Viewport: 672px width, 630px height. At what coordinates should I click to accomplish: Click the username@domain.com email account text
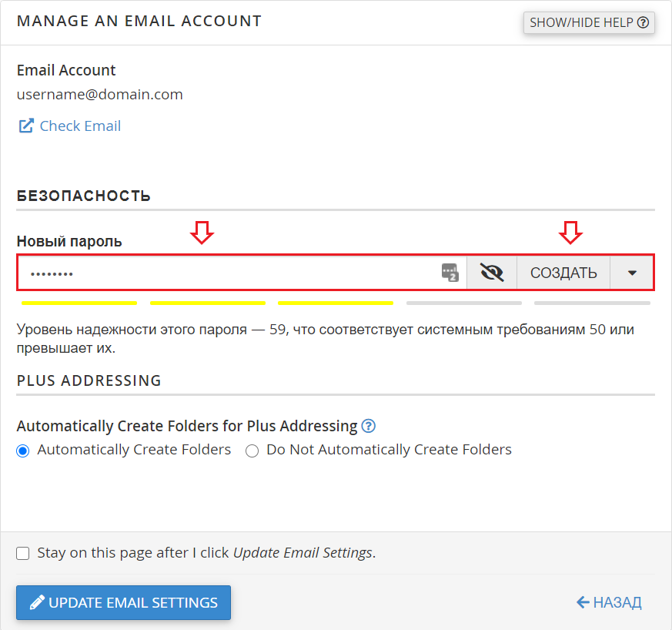(x=100, y=95)
